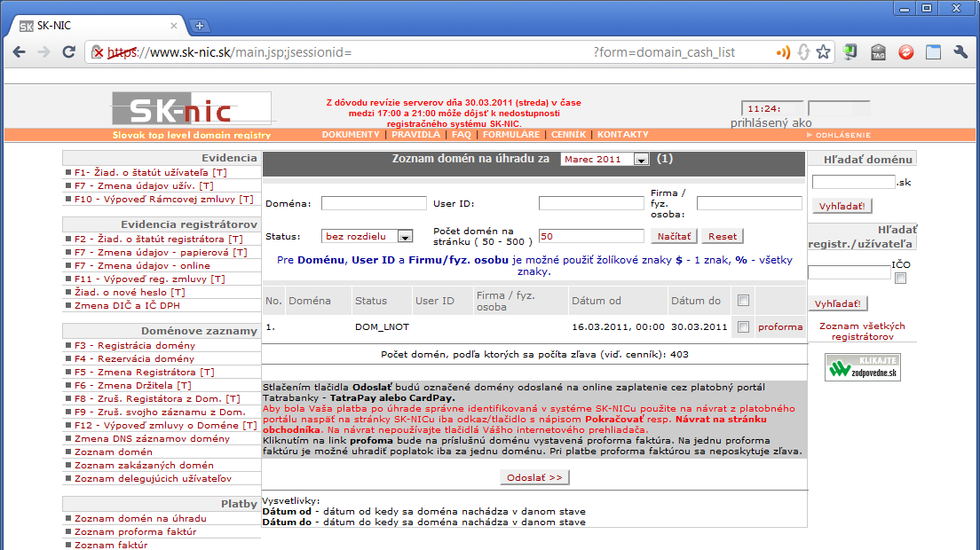Click the zodpovedne.sk banner image
The image size is (980, 550).
tap(863, 367)
